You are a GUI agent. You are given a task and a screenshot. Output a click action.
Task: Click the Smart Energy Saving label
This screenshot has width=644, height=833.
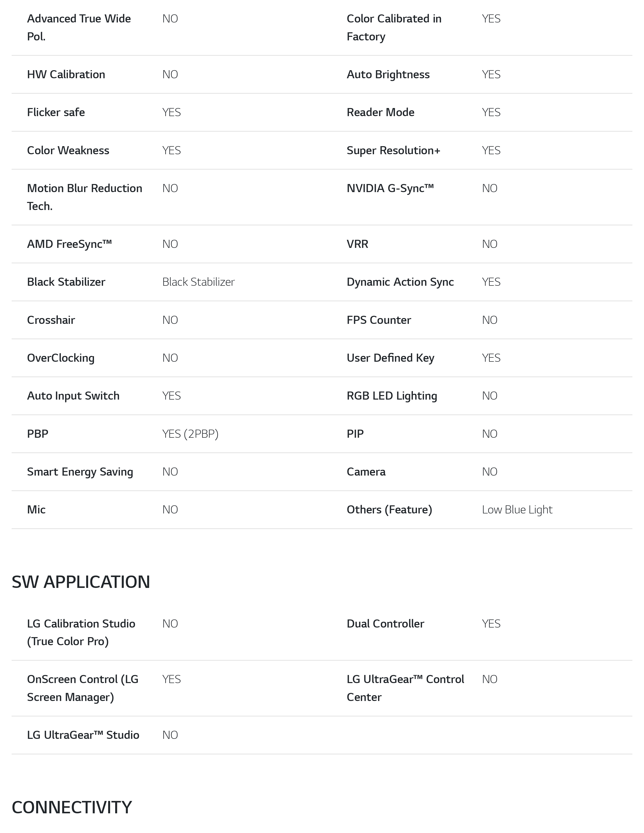click(x=80, y=472)
